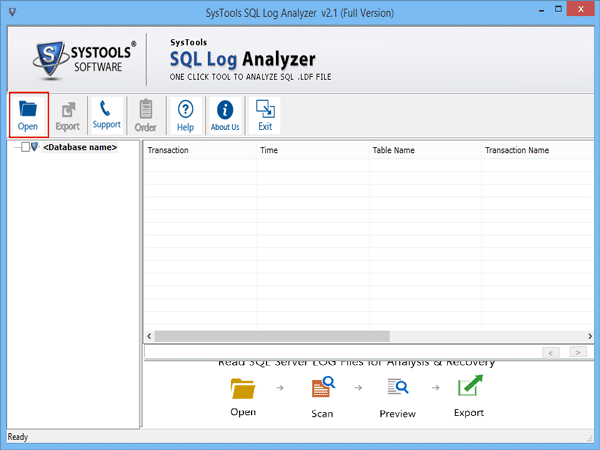Sort by the Time column header
600x450 pixels.
tap(312, 150)
